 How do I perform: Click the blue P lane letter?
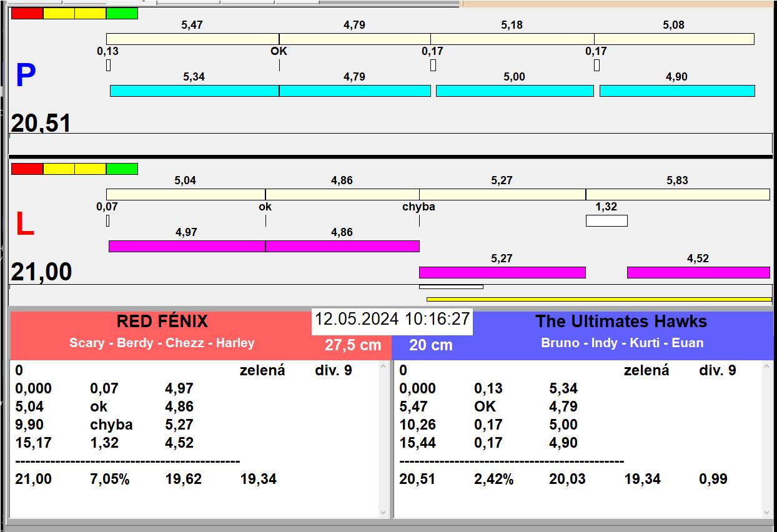(x=26, y=76)
